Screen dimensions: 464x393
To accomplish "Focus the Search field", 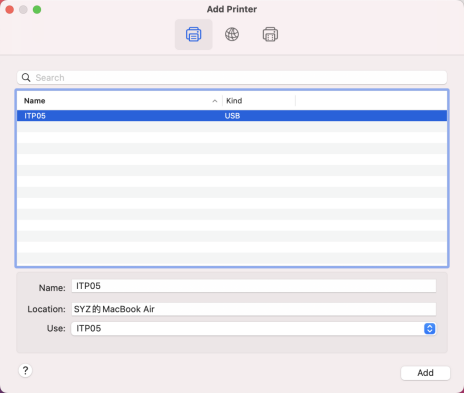I will pyautogui.click(x=232, y=78).
